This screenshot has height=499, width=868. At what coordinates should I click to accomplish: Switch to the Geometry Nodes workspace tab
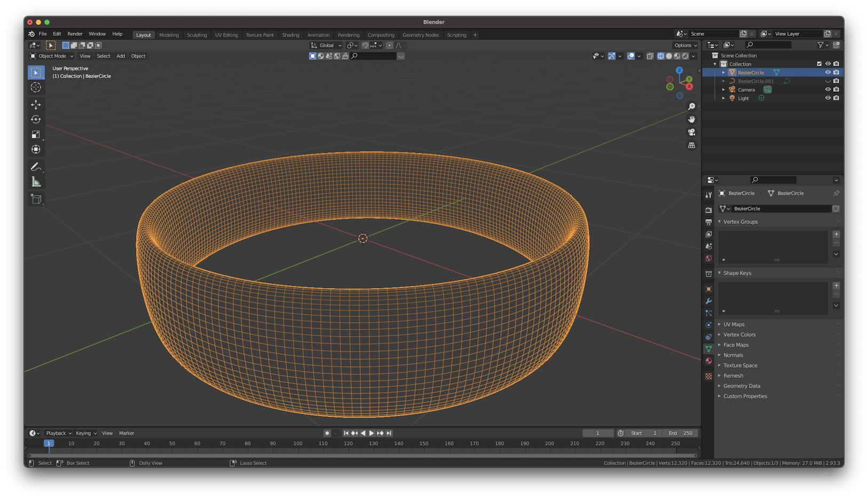(421, 35)
